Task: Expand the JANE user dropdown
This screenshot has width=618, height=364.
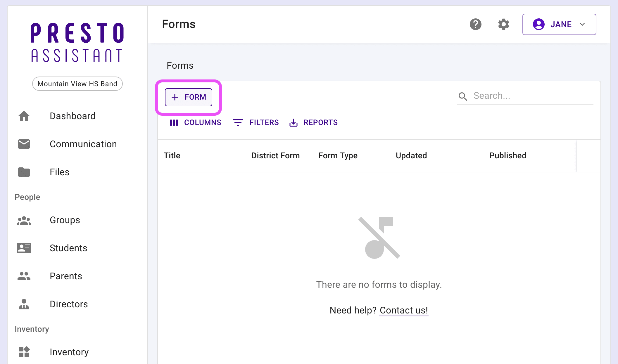Action: (x=559, y=24)
